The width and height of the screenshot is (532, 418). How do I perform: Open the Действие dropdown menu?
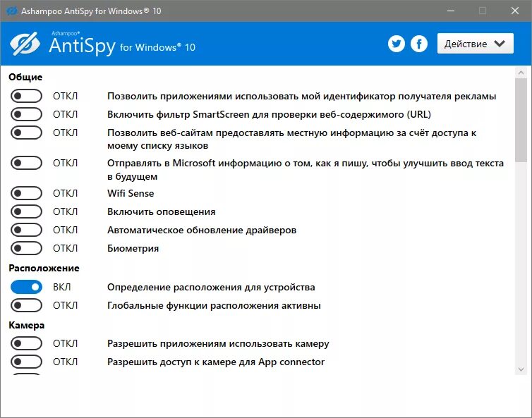coord(475,44)
